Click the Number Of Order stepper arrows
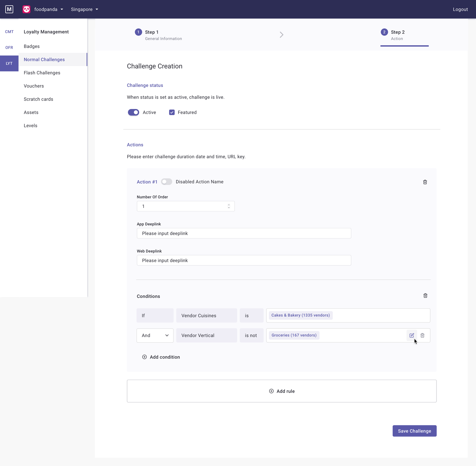 click(x=228, y=206)
